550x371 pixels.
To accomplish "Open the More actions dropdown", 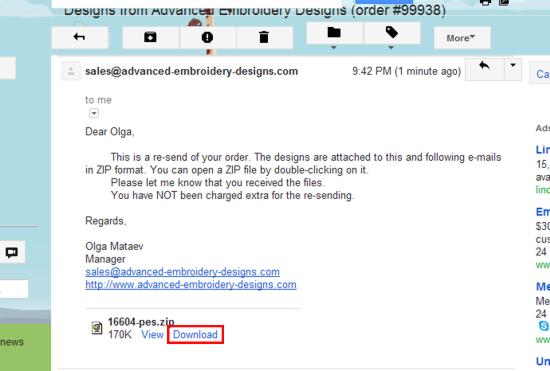I will coord(462,38).
